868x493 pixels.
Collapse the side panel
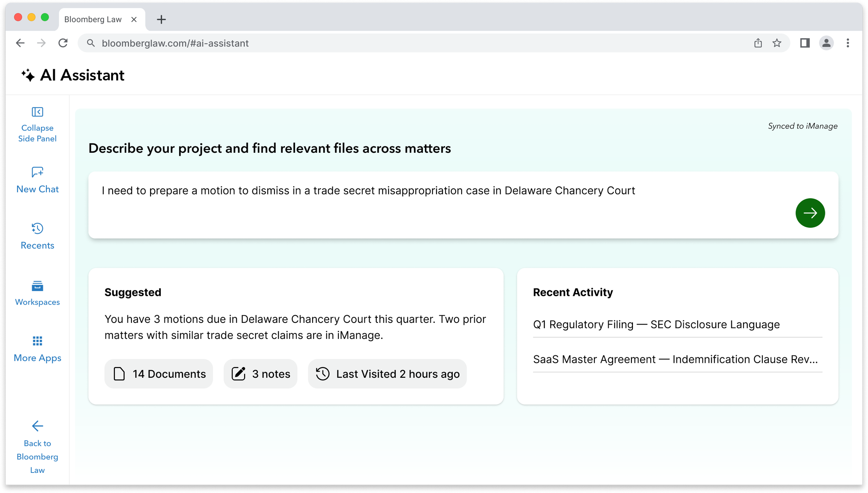pyautogui.click(x=37, y=124)
